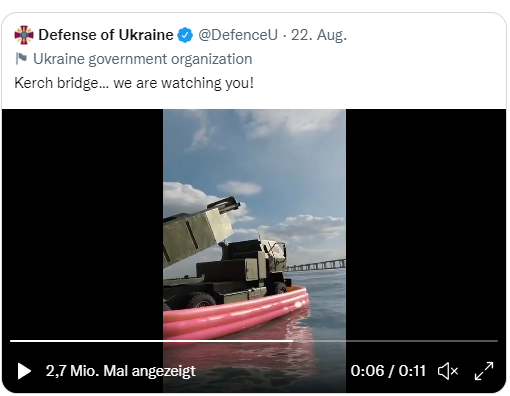Click the 2,7 Mio. Mal angezeigt view count

(121, 371)
